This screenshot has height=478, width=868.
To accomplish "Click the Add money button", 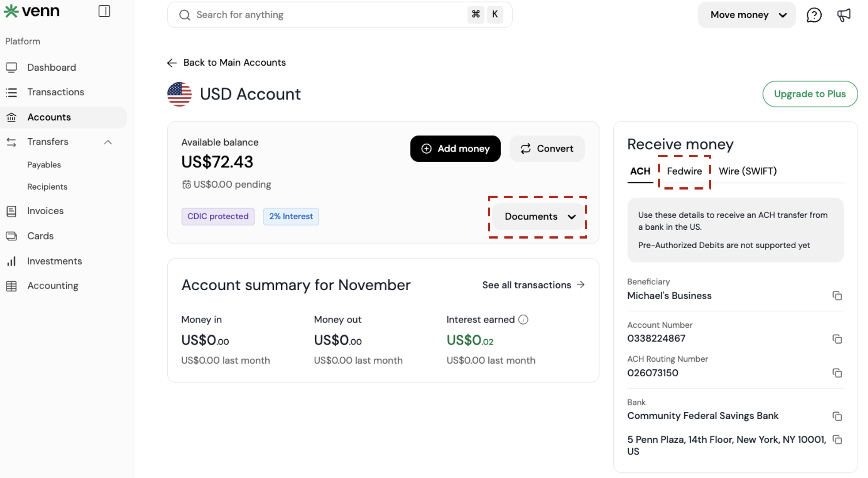I will (455, 148).
